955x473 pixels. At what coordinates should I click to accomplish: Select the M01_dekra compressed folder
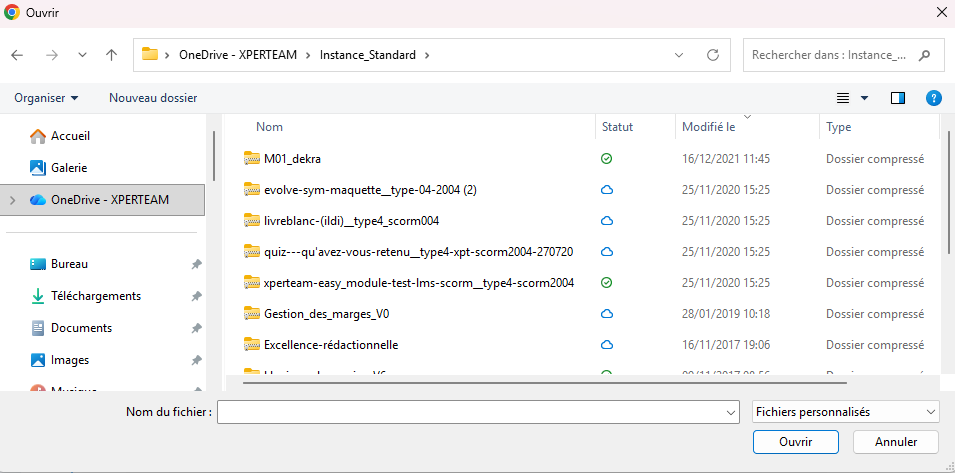click(292, 159)
